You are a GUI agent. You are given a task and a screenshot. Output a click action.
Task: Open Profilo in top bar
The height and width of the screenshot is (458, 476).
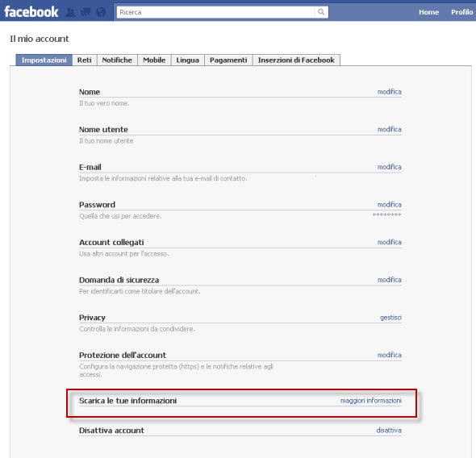[461, 12]
